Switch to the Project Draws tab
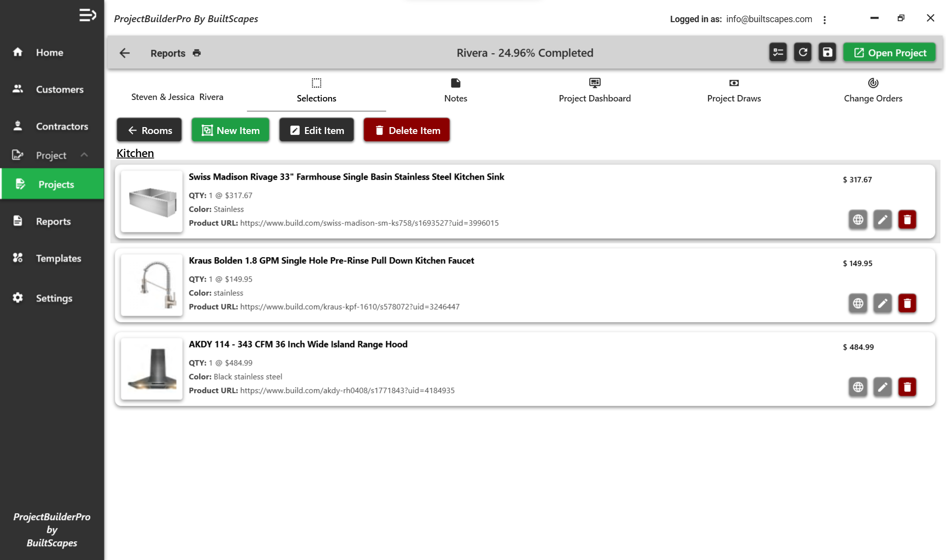 [x=734, y=91]
